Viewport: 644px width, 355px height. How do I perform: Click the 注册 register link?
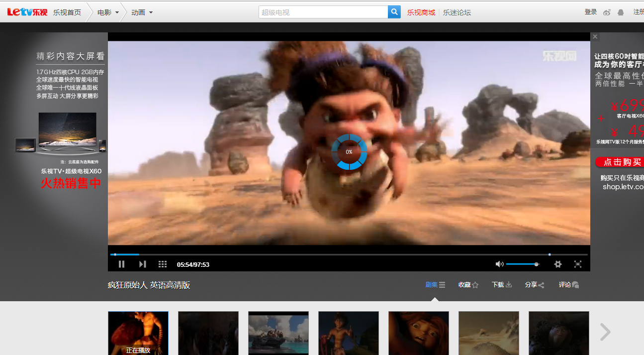639,12
